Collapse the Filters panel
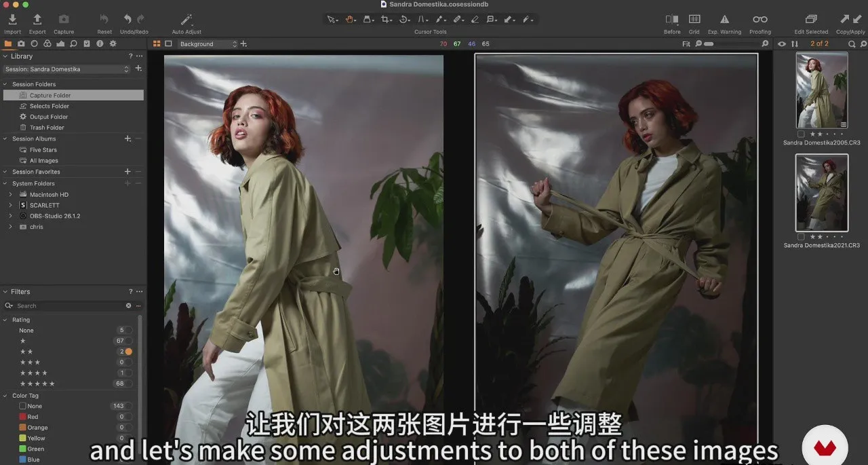 (5, 292)
